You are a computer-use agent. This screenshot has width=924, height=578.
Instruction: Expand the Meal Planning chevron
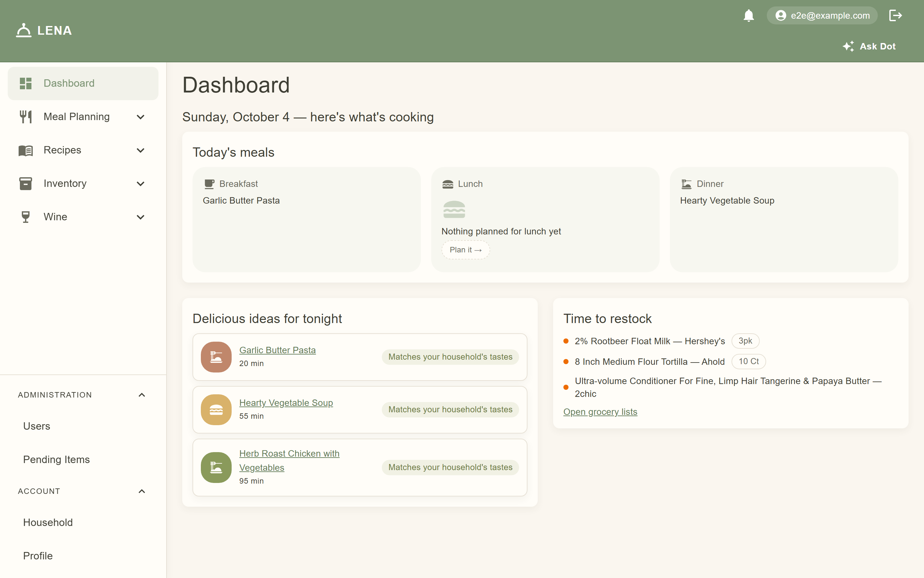pyautogui.click(x=141, y=117)
